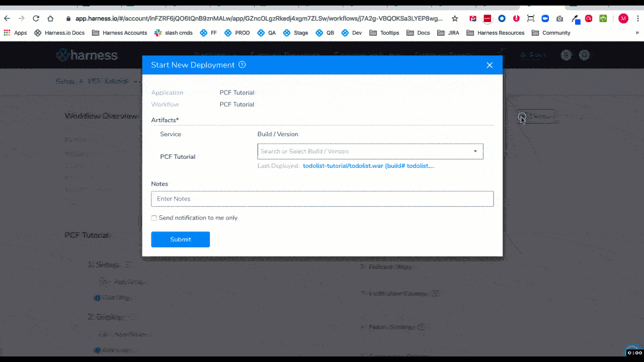The image size is (644, 362).
Task: Go to the browser home page
Action: tap(50, 19)
